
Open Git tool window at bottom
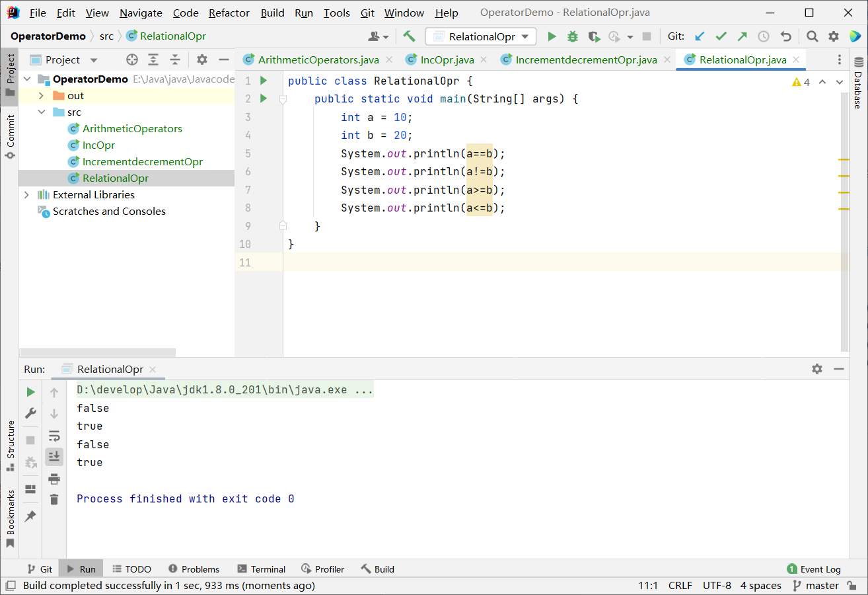tap(39, 569)
